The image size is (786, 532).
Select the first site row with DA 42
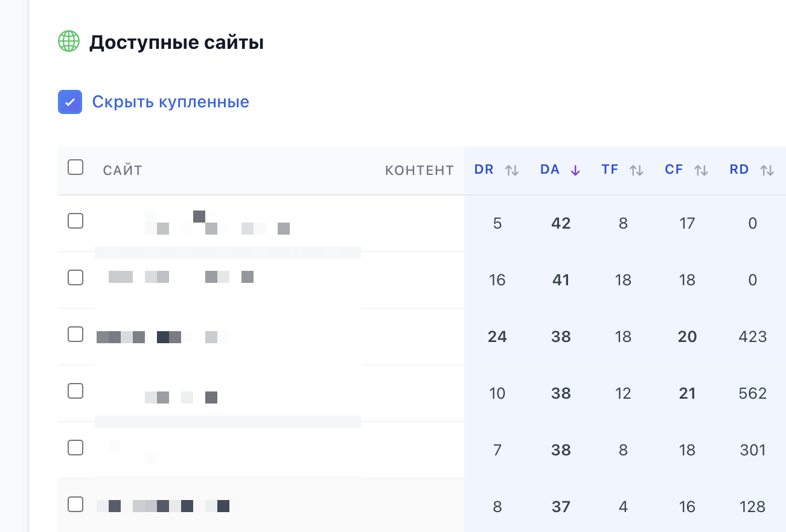tap(75, 221)
